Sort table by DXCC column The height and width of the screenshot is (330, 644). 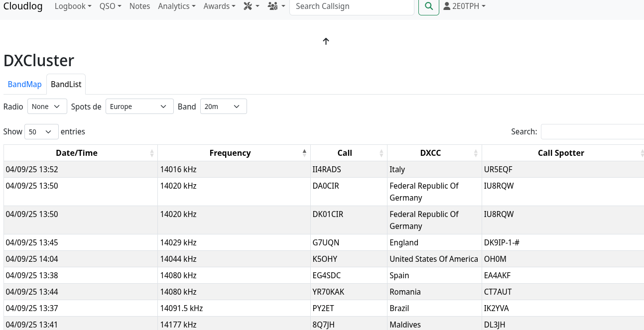430,153
